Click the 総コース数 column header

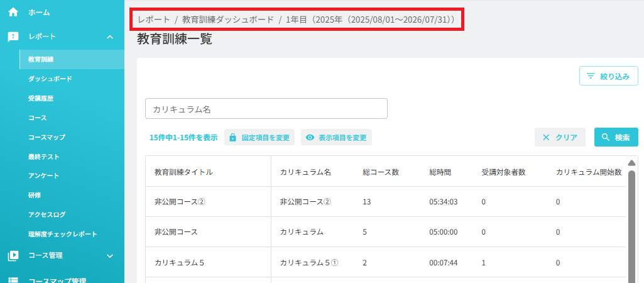coord(381,172)
